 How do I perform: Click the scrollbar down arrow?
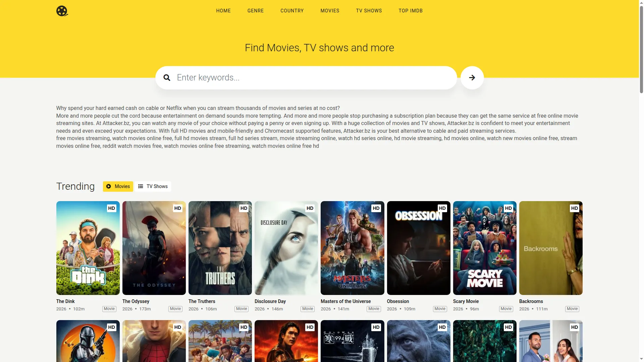coord(641,359)
